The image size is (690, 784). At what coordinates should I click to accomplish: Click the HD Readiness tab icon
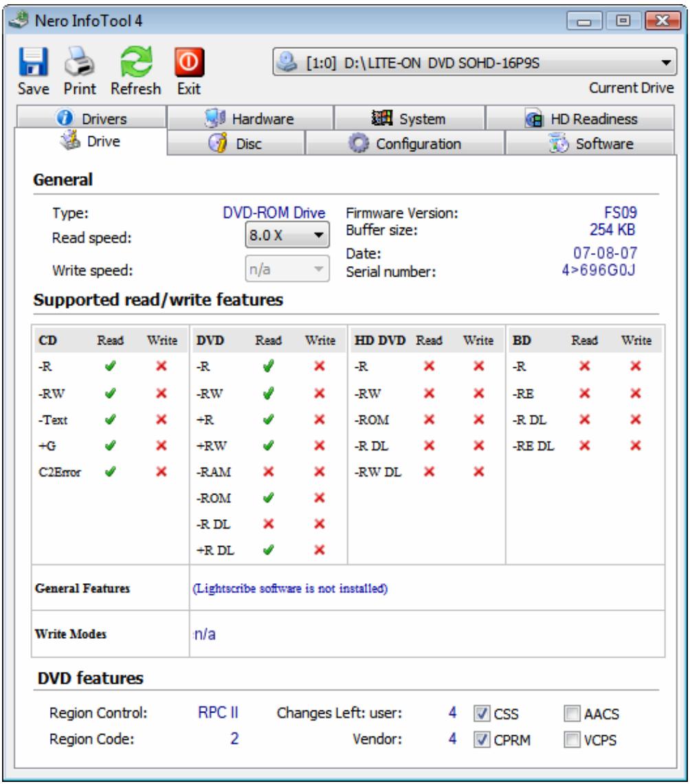pyautogui.click(x=533, y=118)
